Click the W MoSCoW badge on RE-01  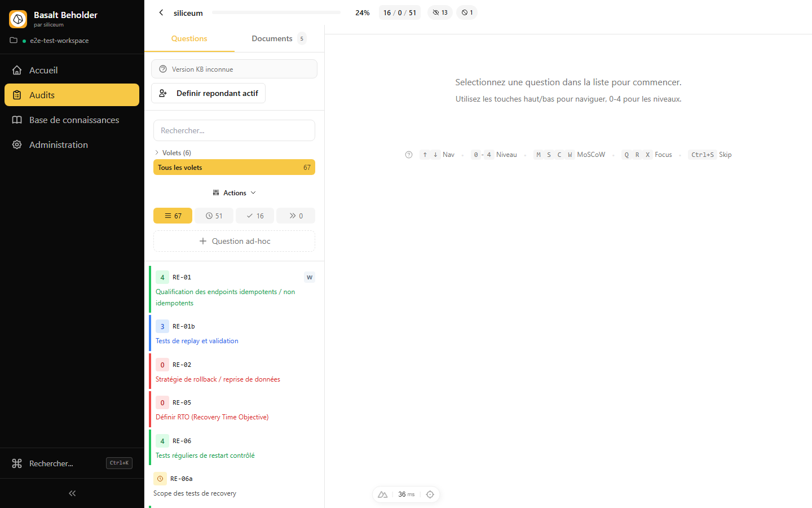[310, 277]
